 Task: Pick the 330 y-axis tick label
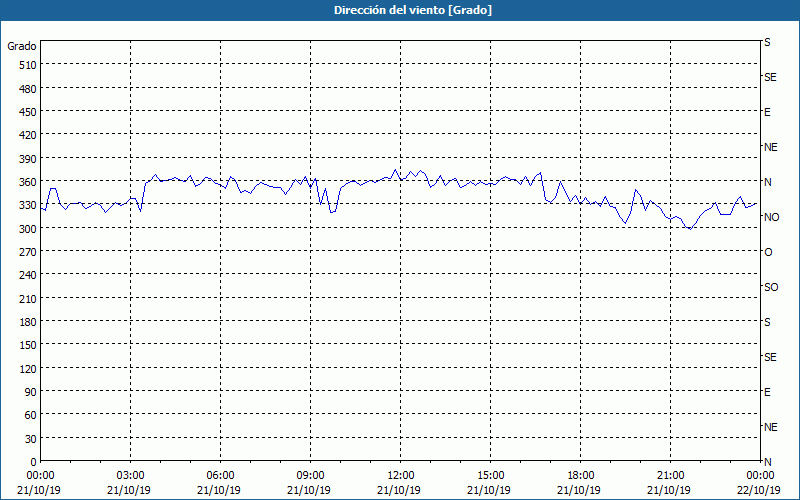coord(28,205)
